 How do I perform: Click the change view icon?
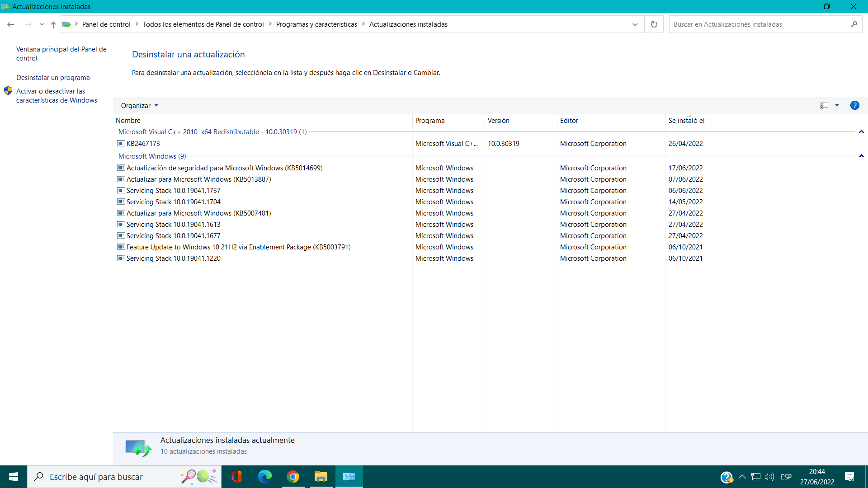click(824, 105)
